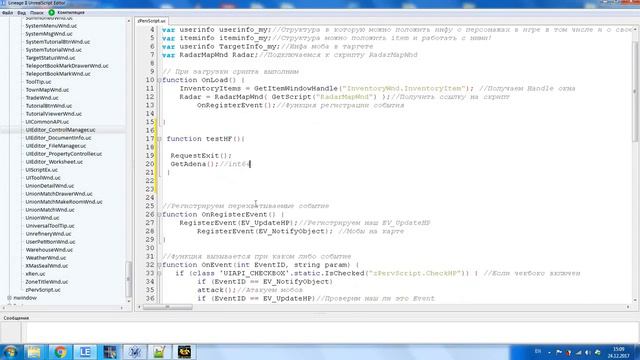
Task: Select UIEditor_ControlManager.uc in the tree
Action: pos(60,130)
